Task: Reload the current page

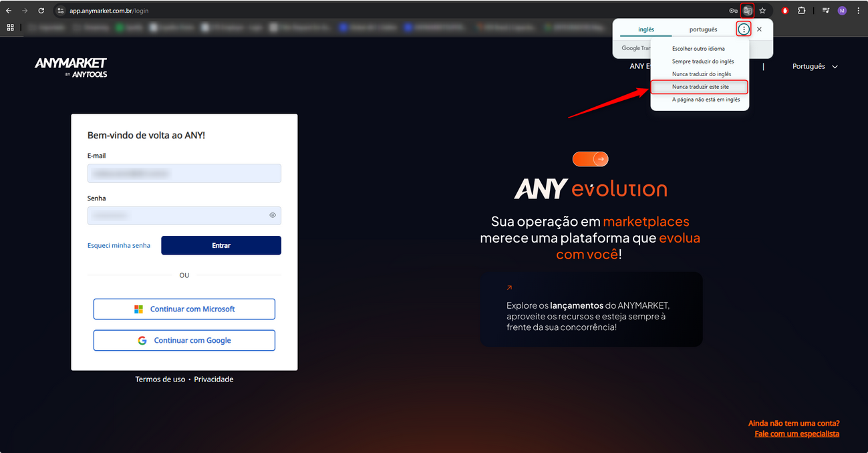Action: pos(41,11)
